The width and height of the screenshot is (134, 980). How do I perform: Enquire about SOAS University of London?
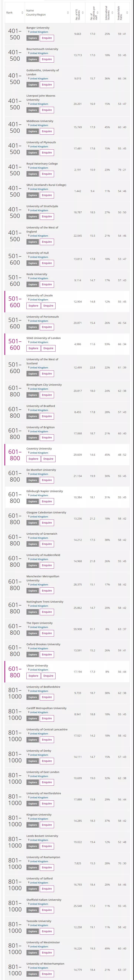[48, 348]
